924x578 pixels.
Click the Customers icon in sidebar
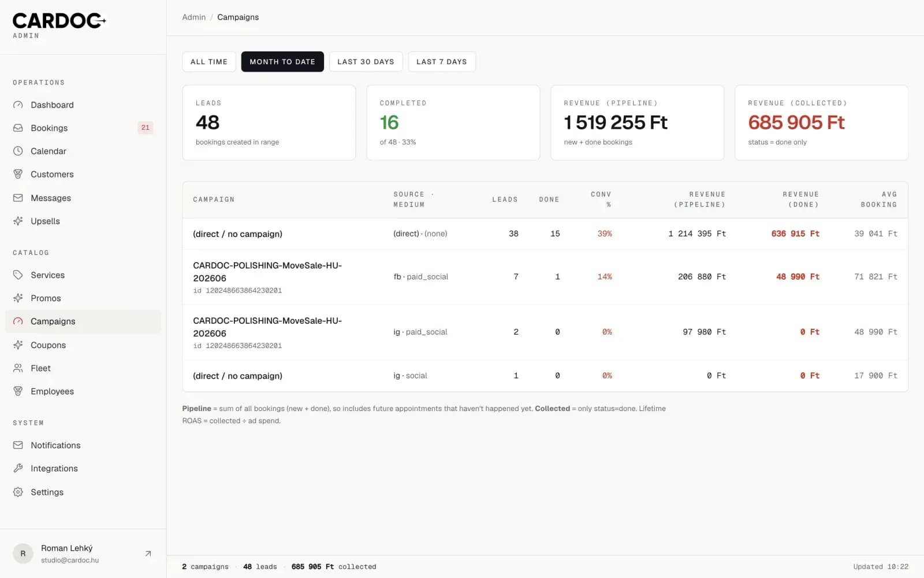(x=18, y=174)
